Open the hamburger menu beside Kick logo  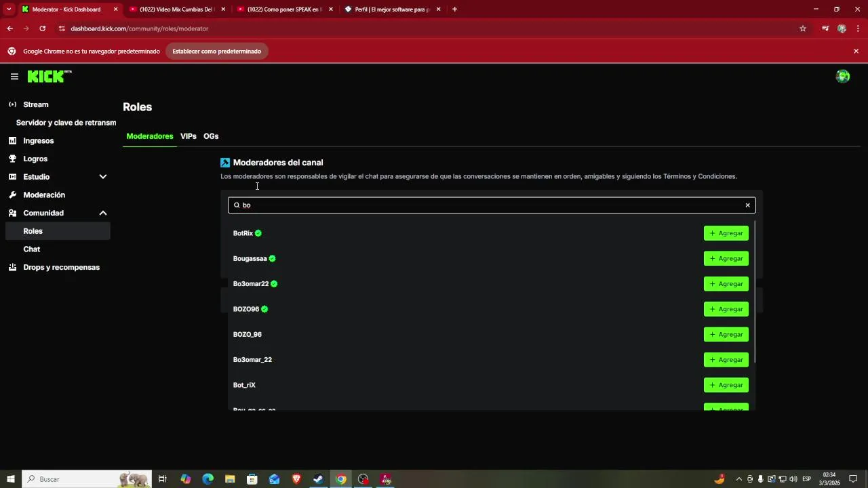[x=14, y=77]
